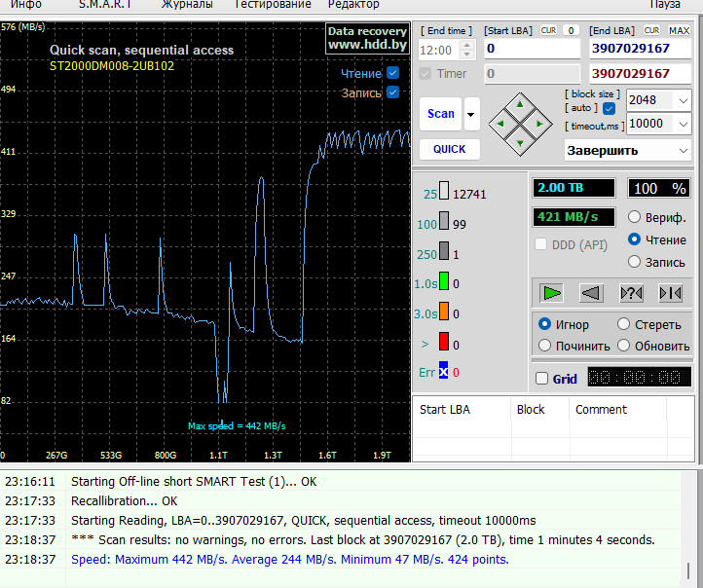
Task: Click the 100 % progress display
Action: click(658, 188)
